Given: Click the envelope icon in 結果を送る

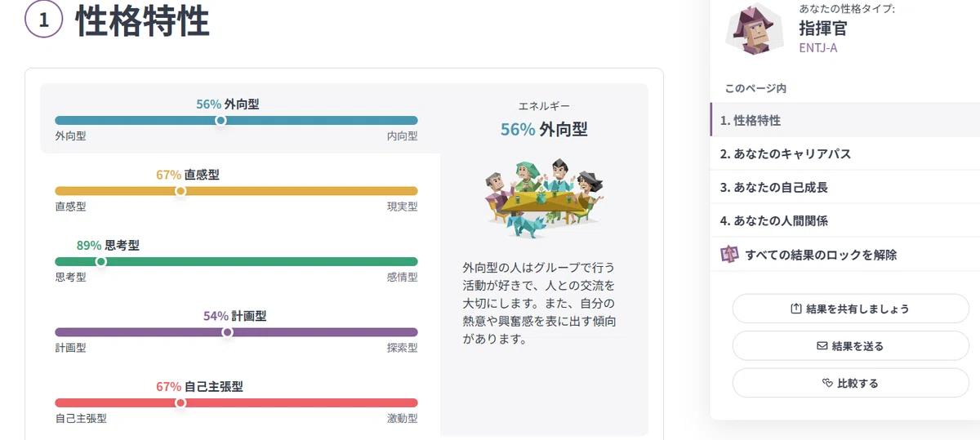Looking at the screenshot, I should tap(822, 346).
